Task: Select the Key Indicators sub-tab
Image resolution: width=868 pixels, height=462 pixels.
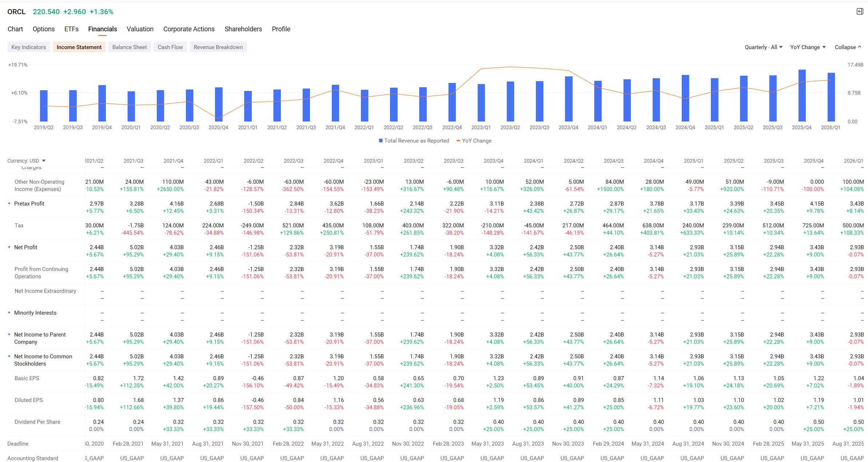Action: [x=29, y=47]
